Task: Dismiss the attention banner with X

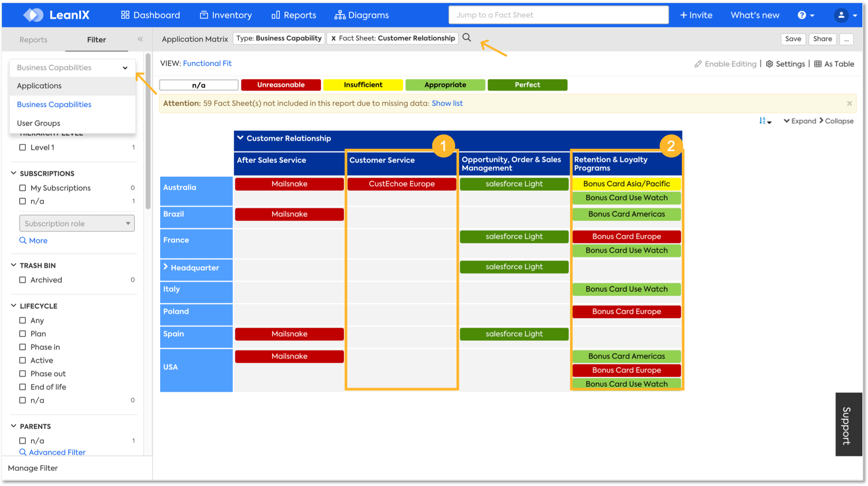Action: coord(849,104)
